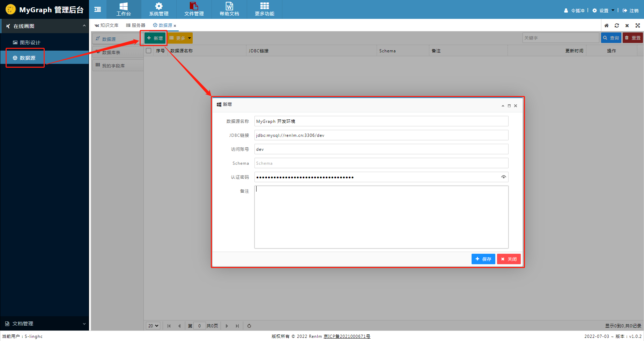644x341 pixels.
Task: Select 我的字段库 in the sub-menu panel
Action: coord(118,66)
